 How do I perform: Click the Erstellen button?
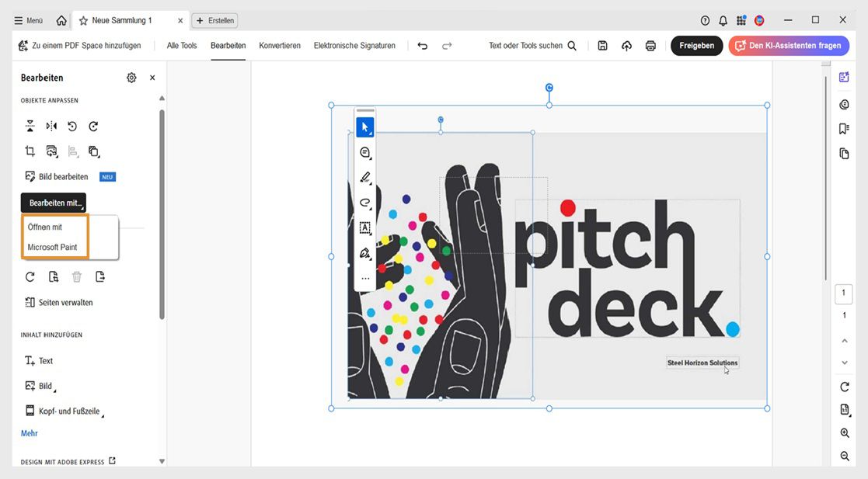click(x=214, y=20)
